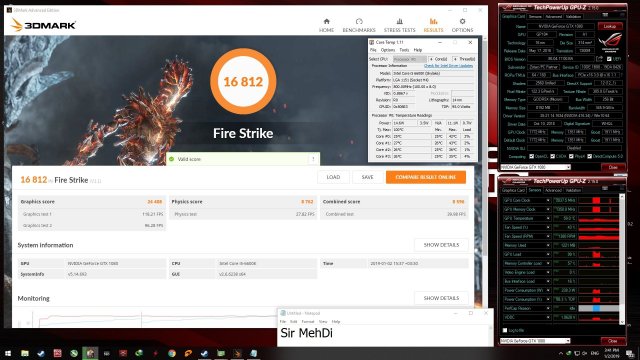Toggle UEFI checkbox in GPU-Z
Image resolution: width=640 pixels, height=360 pixels.
tap(609, 59)
